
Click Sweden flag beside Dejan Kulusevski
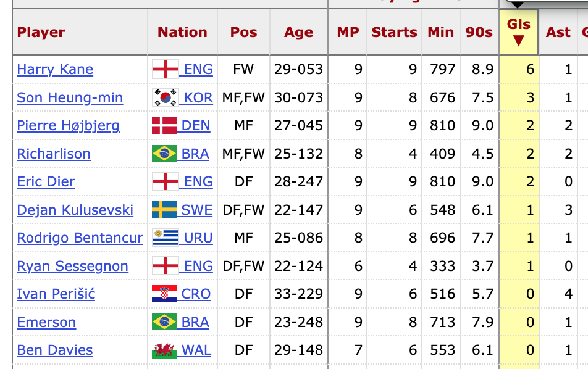coord(165,210)
